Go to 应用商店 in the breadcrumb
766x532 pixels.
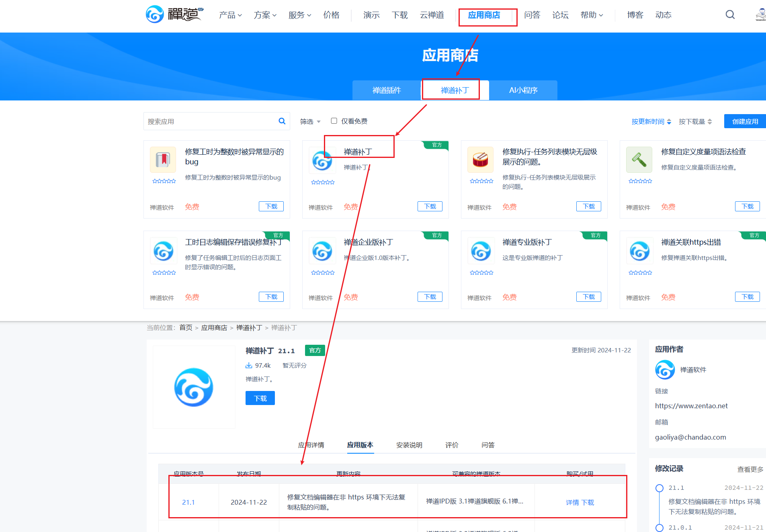click(214, 327)
